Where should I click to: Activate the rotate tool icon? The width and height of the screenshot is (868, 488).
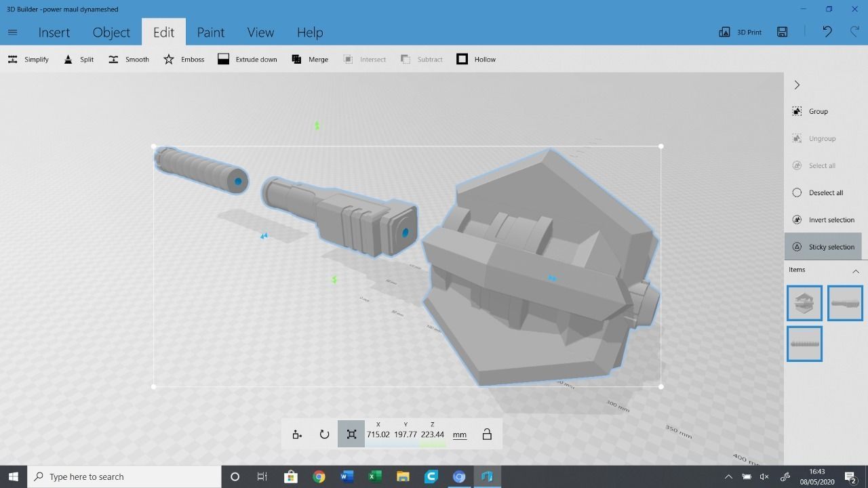pos(324,434)
